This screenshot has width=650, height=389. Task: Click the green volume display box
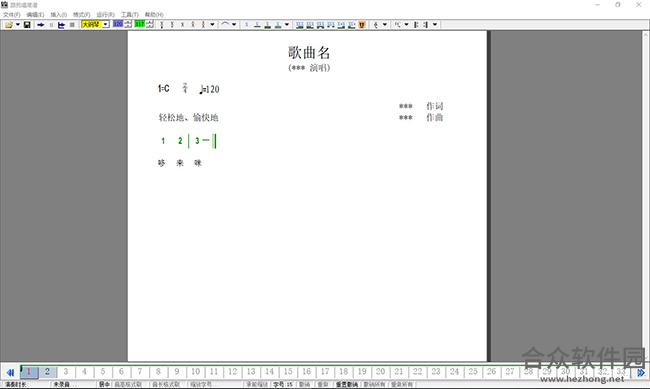(x=140, y=24)
